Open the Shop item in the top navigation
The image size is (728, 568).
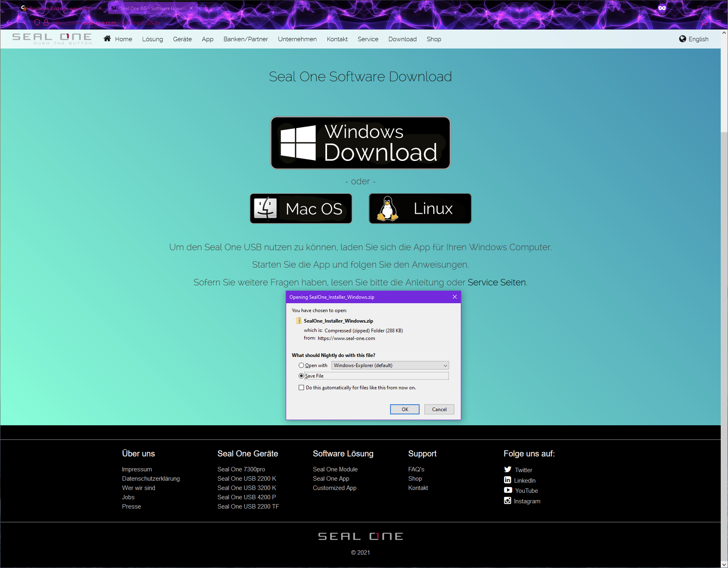click(x=434, y=39)
